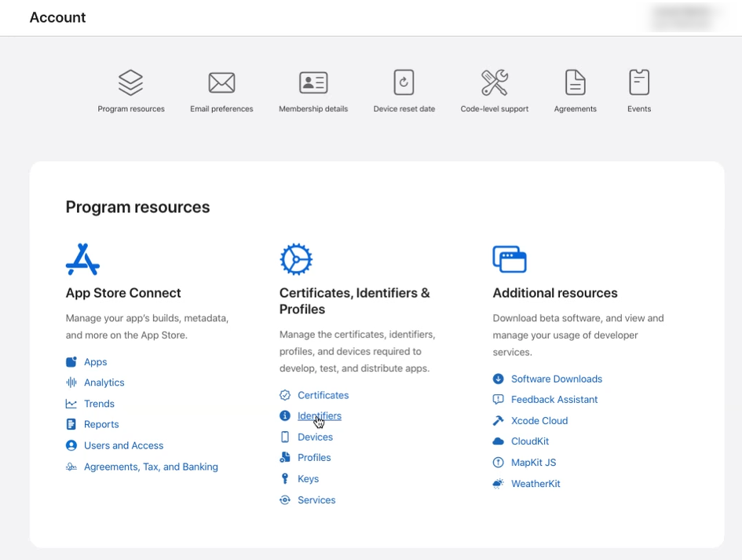742x560 pixels.
Task: Click the Membership details card icon
Action: pos(313,82)
